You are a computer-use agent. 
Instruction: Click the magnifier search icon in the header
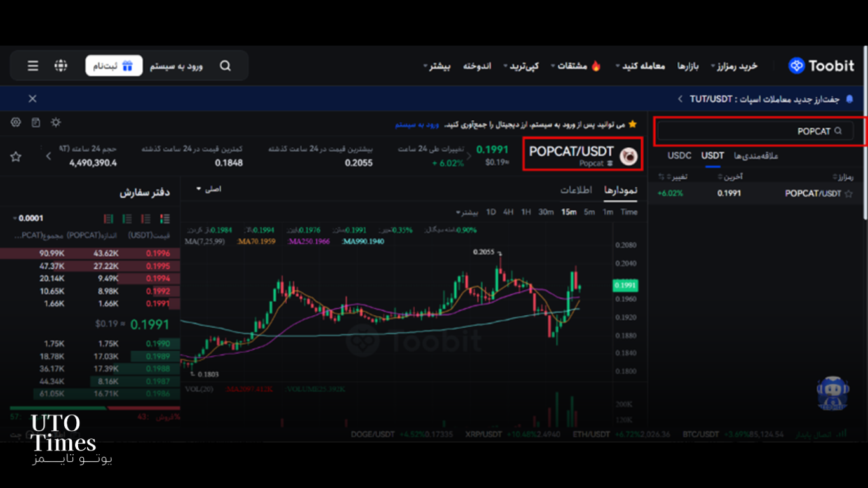point(226,66)
